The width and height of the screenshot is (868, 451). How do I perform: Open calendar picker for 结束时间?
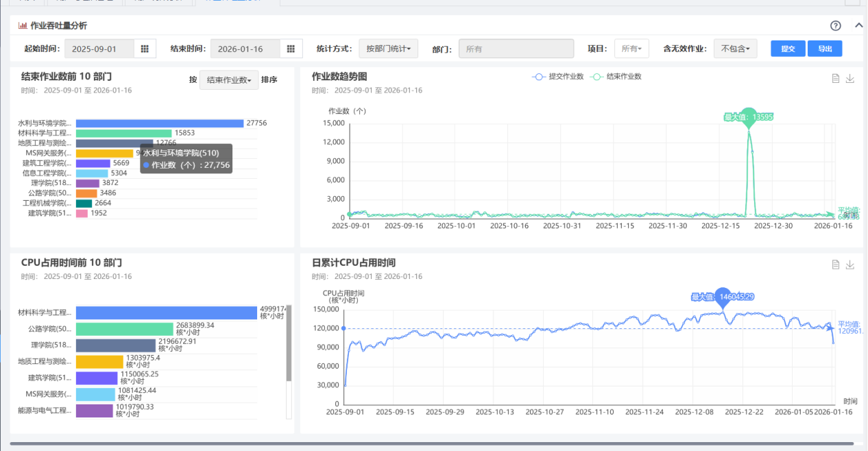291,49
